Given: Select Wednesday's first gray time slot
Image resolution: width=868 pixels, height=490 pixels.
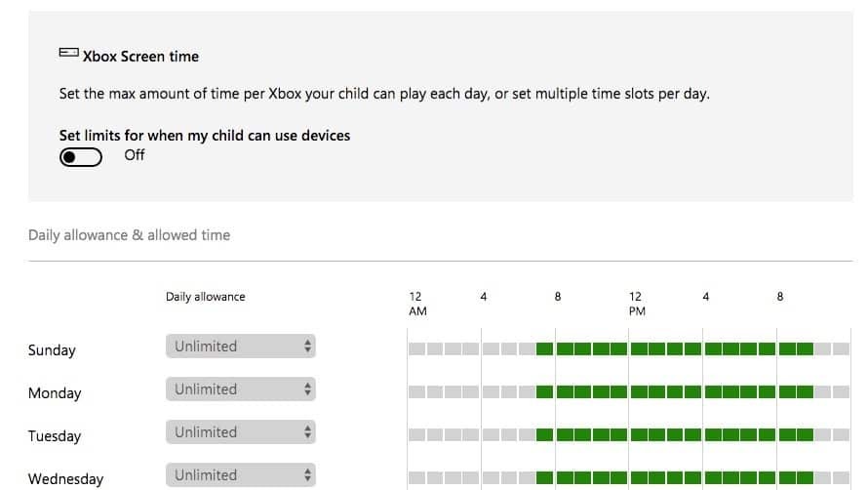Looking at the screenshot, I should (416, 478).
